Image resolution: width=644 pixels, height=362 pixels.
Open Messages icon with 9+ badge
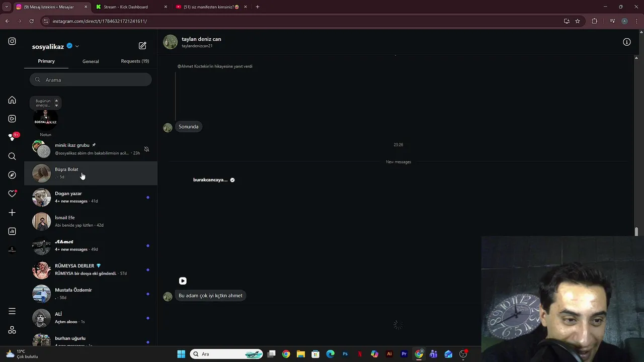pyautogui.click(x=12, y=137)
